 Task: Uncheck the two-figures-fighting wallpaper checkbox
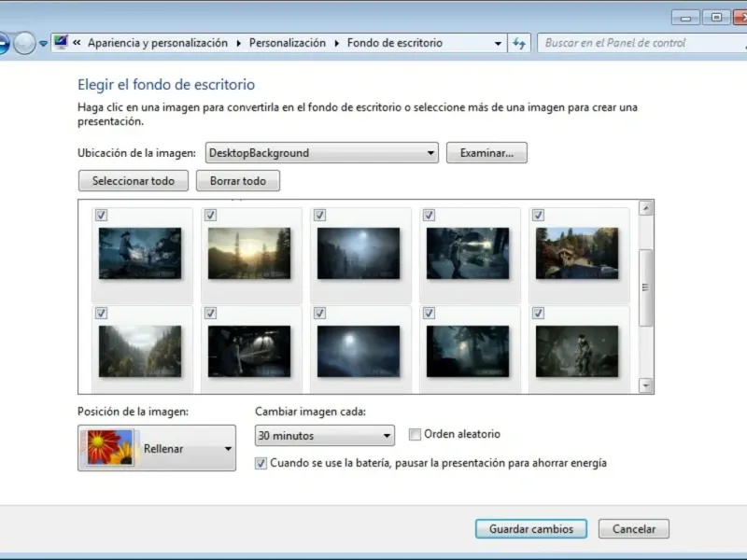101,216
